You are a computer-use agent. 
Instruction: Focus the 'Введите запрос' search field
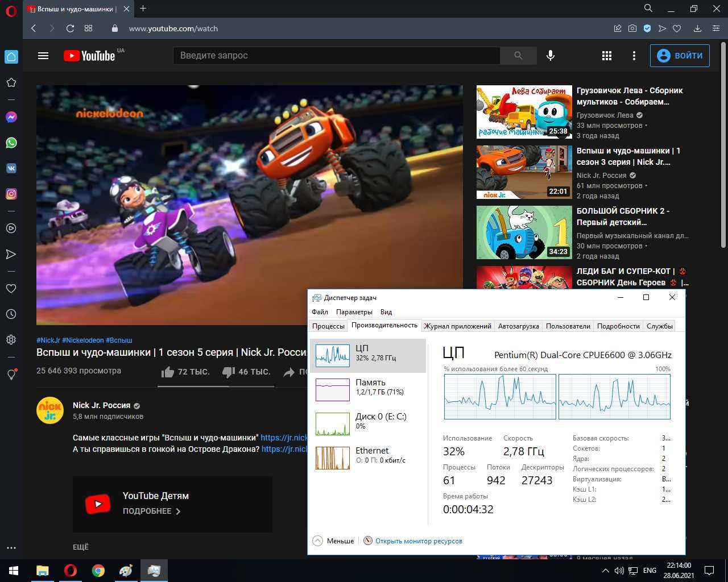coord(337,56)
